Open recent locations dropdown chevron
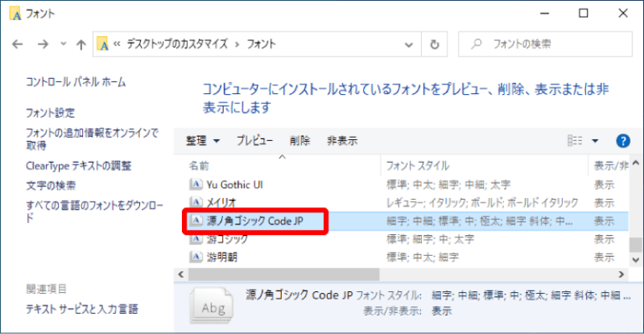 63,43
